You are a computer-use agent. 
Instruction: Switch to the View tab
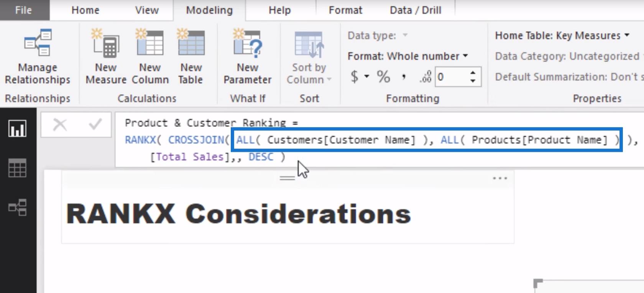tap(147, 10)
